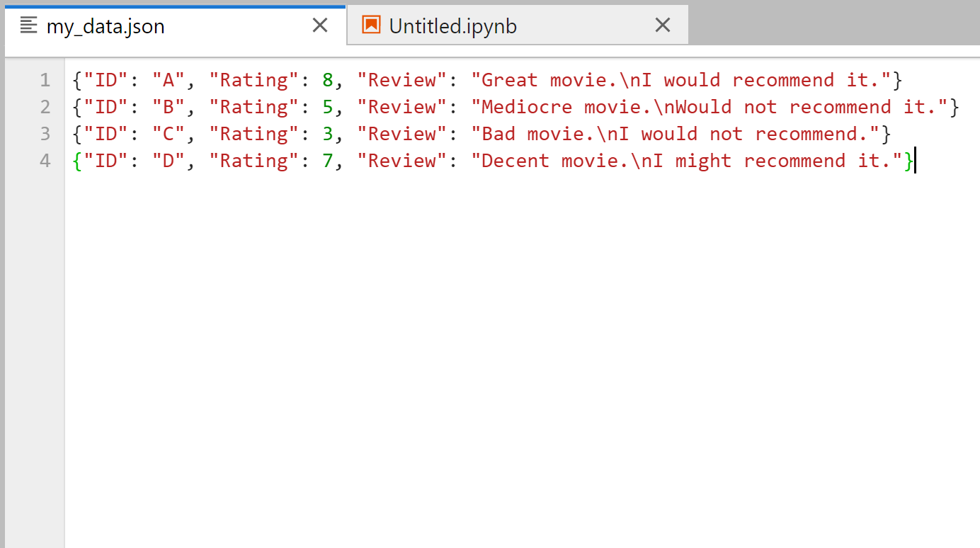Image resolution: width=980 pixels, height=548 pixels.
Task: Click line number 1 in the gutter
Action: pyautogui.click(x=45, y=79)
